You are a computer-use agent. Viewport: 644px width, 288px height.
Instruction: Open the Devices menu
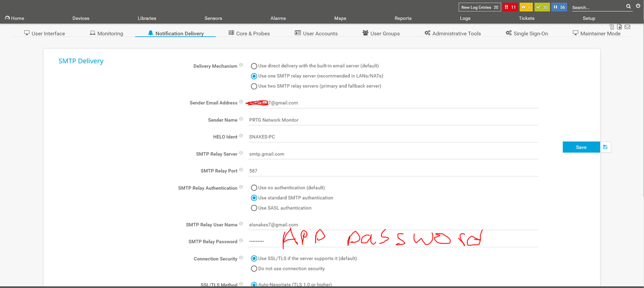coord(81,18)
